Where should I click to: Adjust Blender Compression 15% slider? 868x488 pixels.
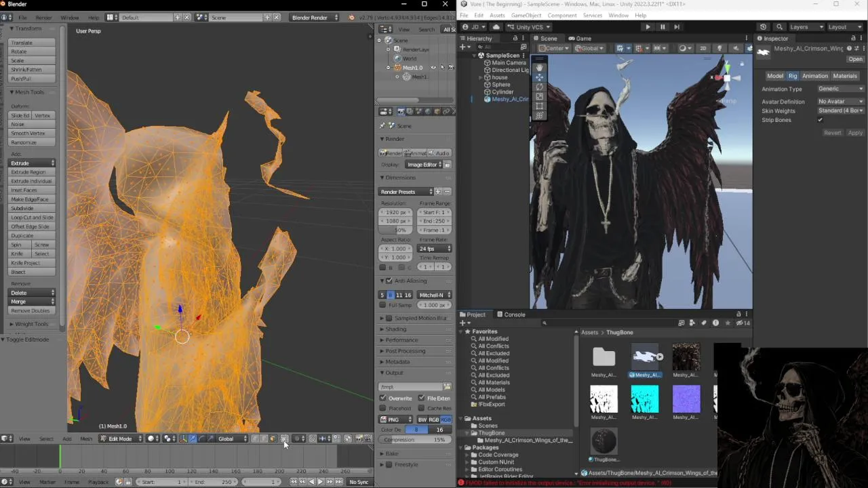(415, 440)
